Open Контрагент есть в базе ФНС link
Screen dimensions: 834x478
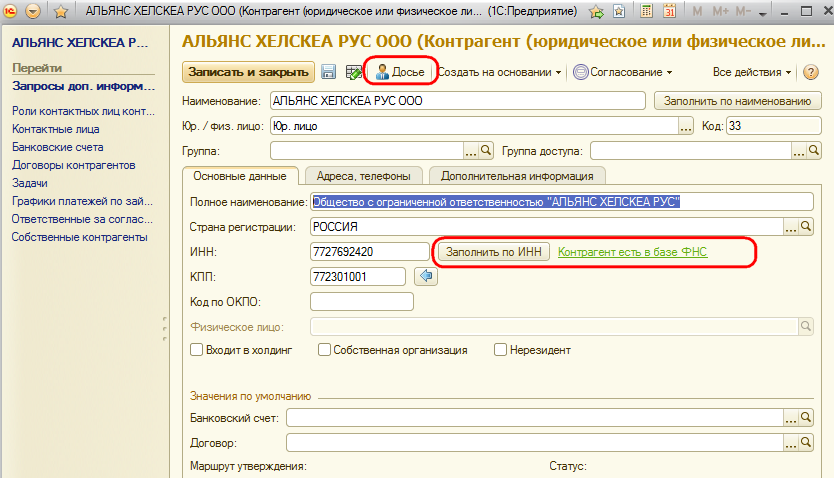pyautogui.click(x=632, y=252)
